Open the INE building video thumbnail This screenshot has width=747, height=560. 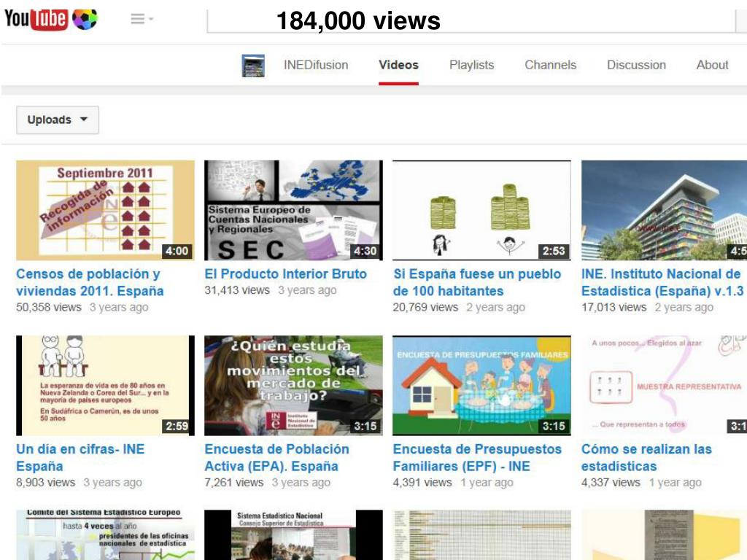[664, 210]
